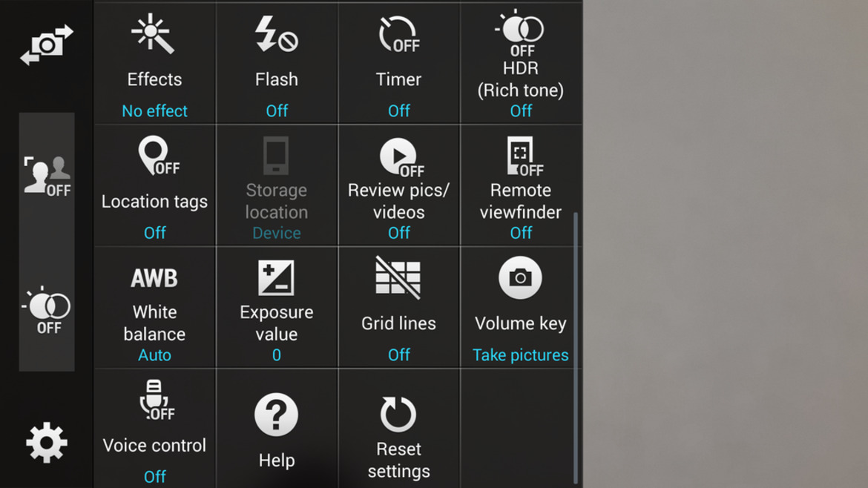
Task: Open the settings gear icon
Action: [47, 443]
